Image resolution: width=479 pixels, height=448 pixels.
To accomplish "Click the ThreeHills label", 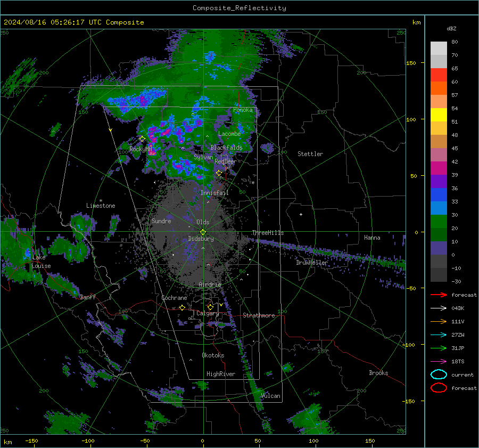I will pos(268,233).
